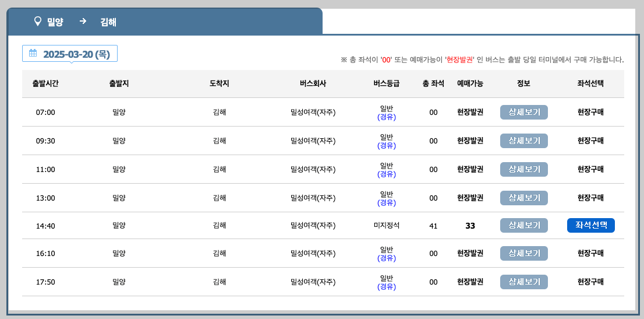
Task: Click 현장구매 in the 16:10 row
Action: (590, 253)
